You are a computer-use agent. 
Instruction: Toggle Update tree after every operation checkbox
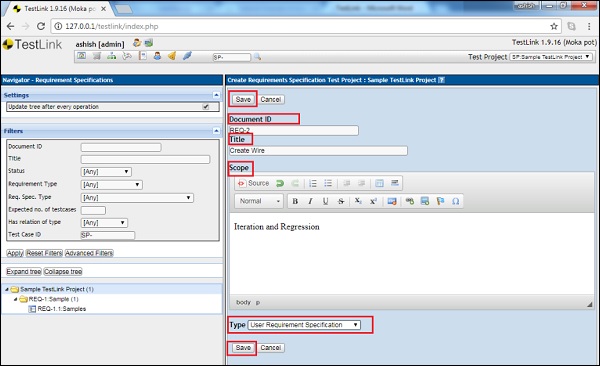point(206,107)
